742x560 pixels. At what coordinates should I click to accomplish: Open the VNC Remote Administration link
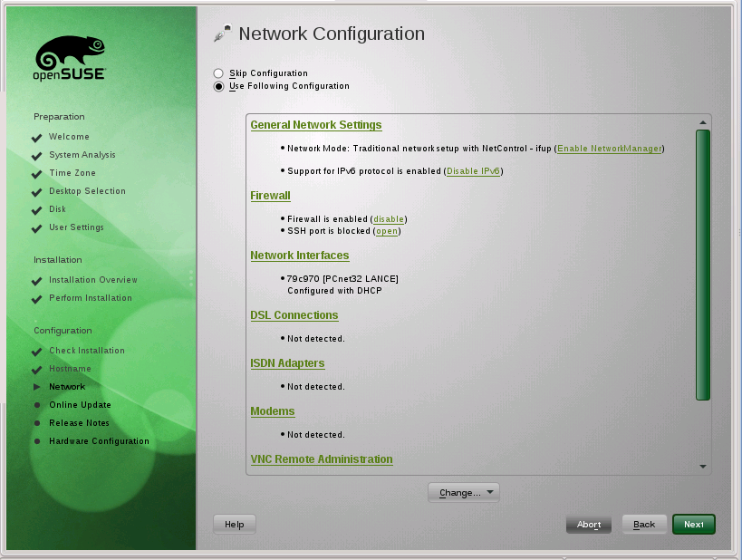click(322, 459)
